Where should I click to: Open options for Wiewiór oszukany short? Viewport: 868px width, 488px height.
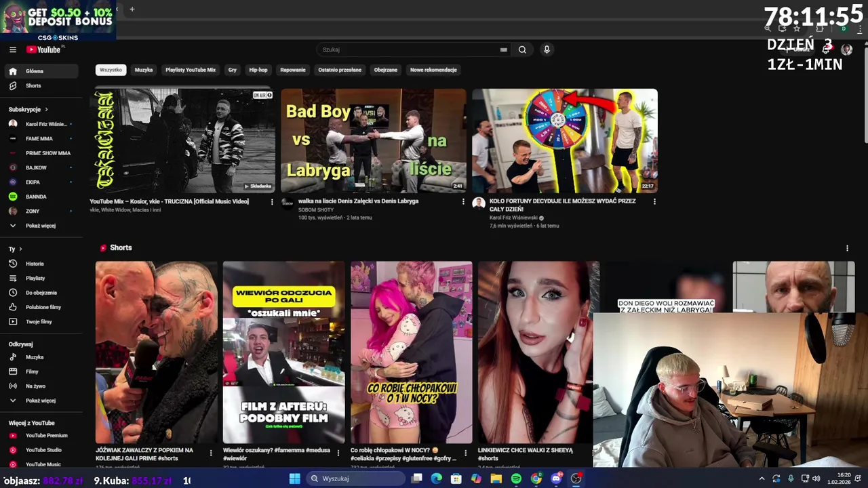338,453
